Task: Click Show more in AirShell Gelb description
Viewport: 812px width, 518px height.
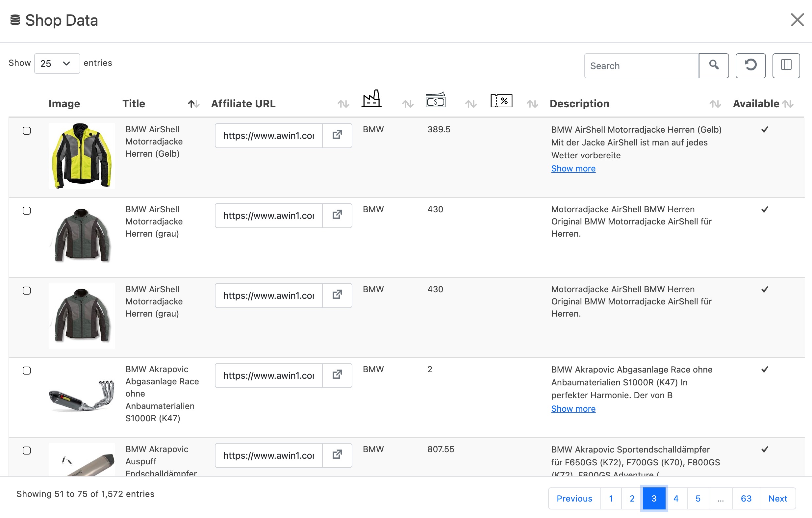Action: pyautogui.click(x=573, y=168)
